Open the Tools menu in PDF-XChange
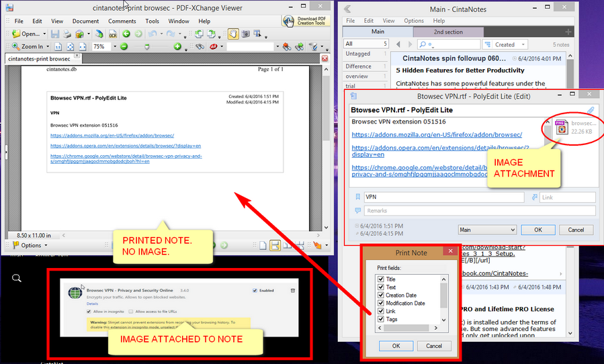604x364 pixels. [152, 21]
